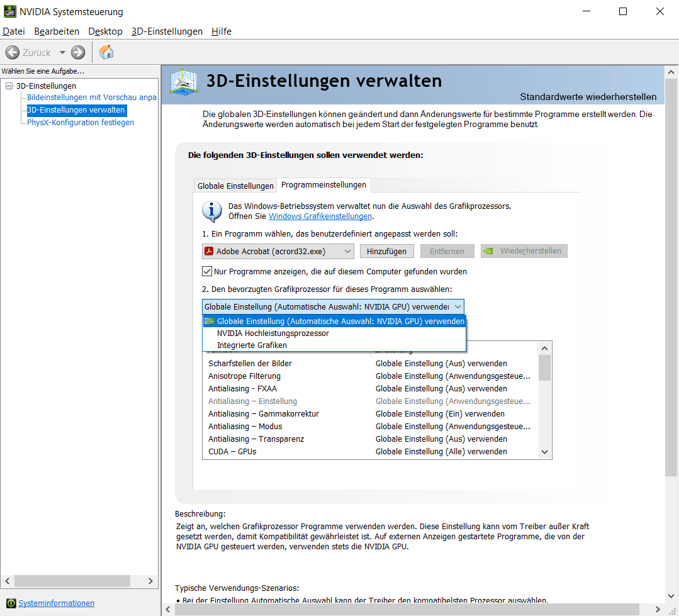Click the 3D settings header cube icon
679x616 pixels.
click(x=184, y=81)
